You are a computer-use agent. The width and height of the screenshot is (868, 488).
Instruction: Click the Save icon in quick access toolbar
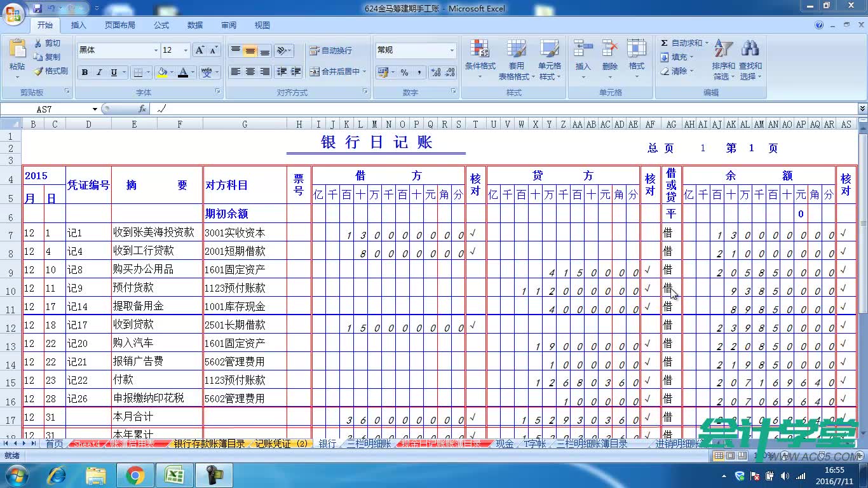(x=37, y=8)
